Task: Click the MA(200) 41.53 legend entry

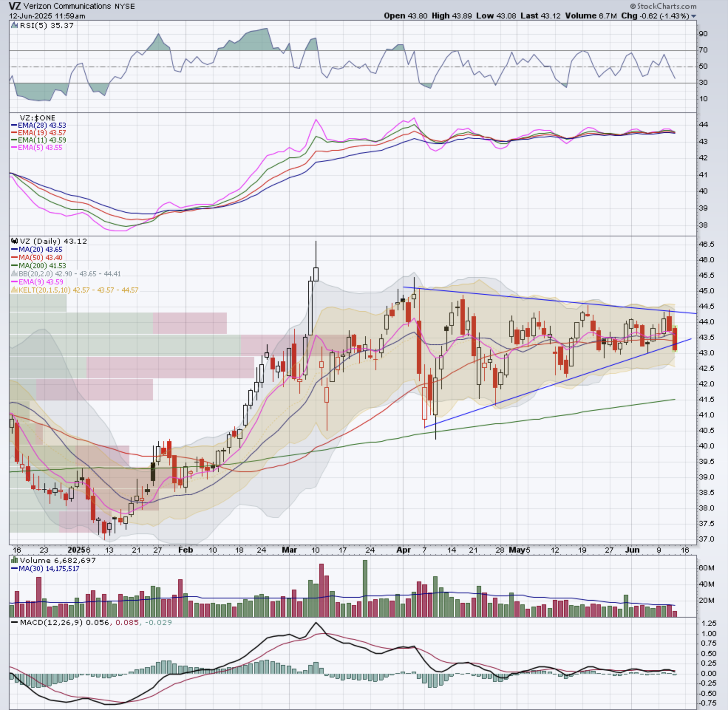Action: (39, 266)
